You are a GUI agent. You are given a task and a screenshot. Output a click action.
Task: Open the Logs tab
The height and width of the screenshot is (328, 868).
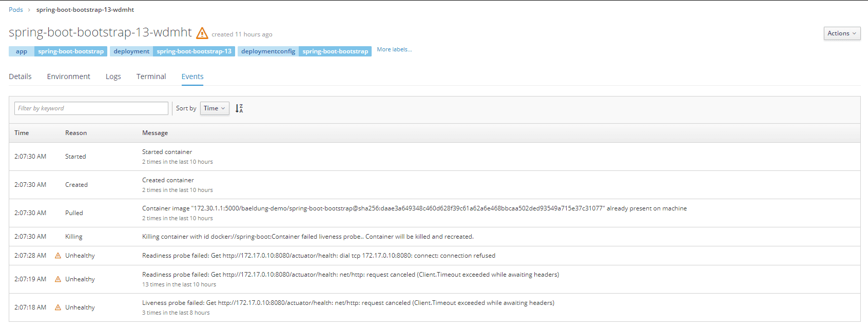(113, 76)
